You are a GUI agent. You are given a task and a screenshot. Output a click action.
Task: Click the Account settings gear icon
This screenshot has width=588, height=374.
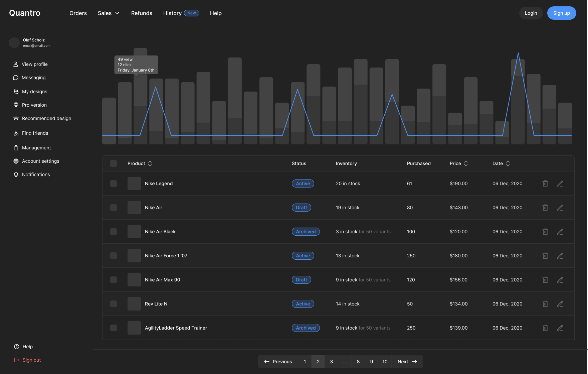point(16,161)
